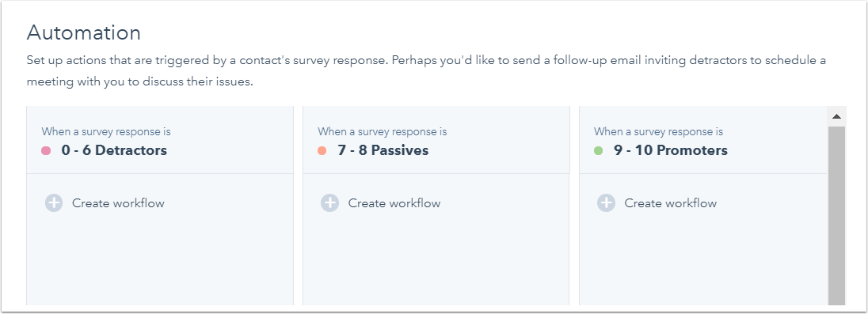Screen dimensions: 868x314
Task: Click 'When a survey response is' above Promoters
Action: click(659, 131)
